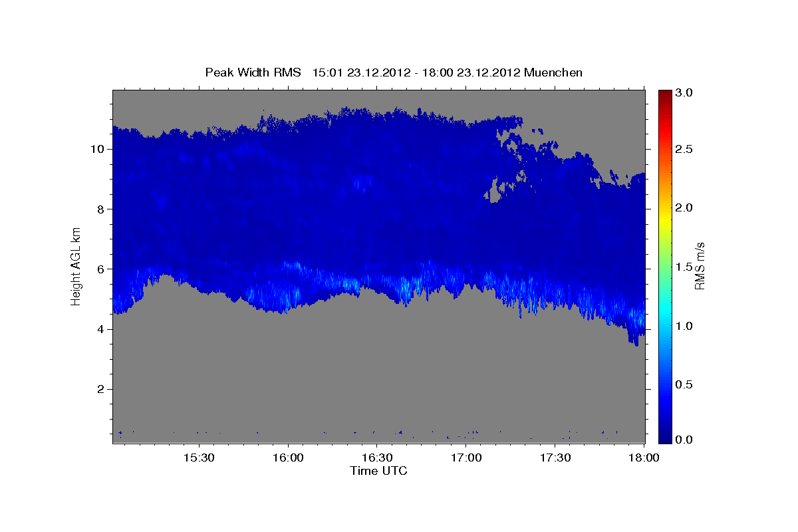Click the plot title 'Peak Width RMS'
Viewport: 798px width, 532px height.
[x=253, y=72]
